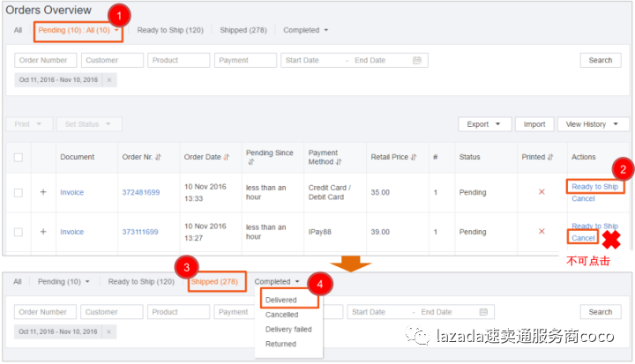This screenshot has width=635, height=364.
Task: Sort by Pending Since column icon
Action: pyautogui.click(x=251, y=162)
